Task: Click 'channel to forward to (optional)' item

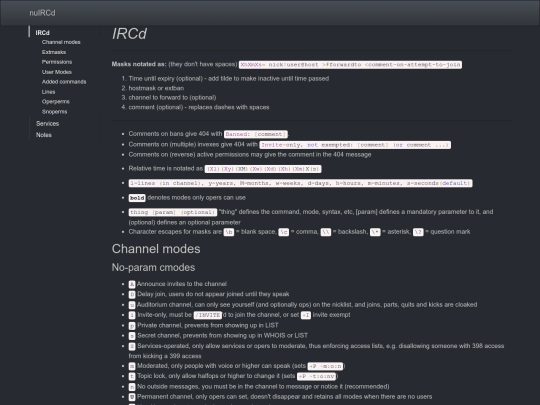Action: pos(173,97)
